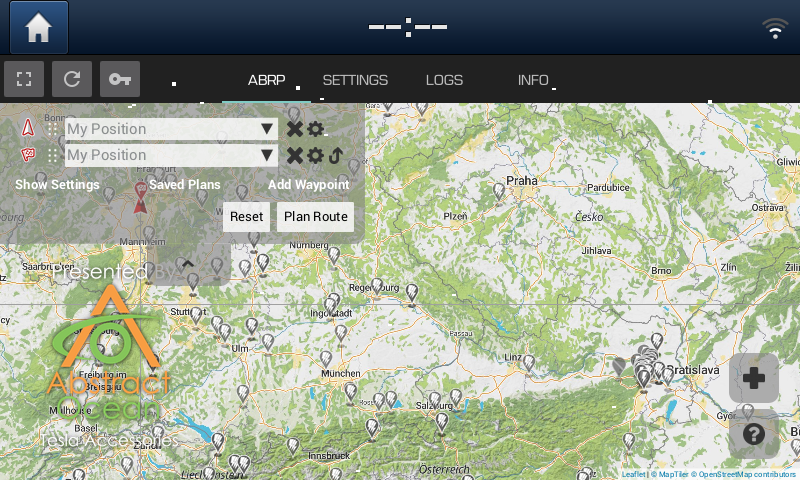The height and width of the screenshot is (480, 800).
Task: Click the Reset button
Action: [246, 217]
